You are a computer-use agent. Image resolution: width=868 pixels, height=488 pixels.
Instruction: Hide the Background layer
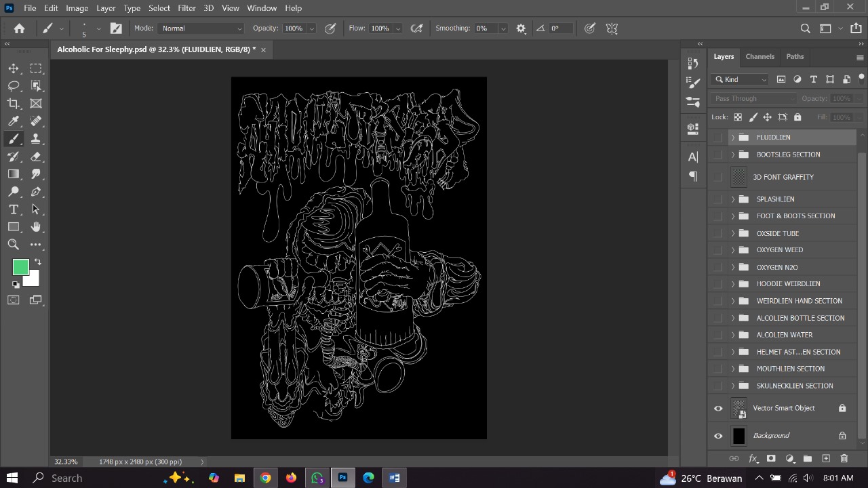[718, 436]
